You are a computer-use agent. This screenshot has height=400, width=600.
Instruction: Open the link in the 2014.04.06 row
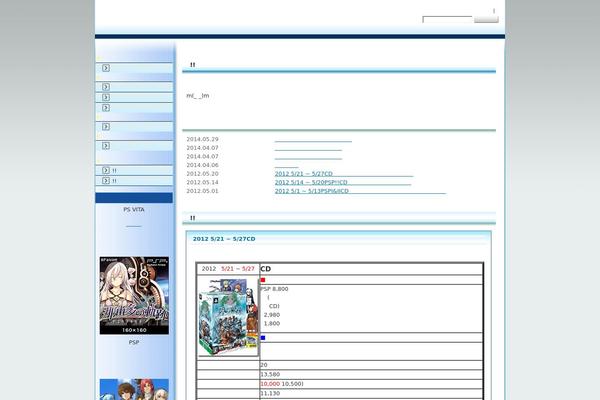click(286, 165)
